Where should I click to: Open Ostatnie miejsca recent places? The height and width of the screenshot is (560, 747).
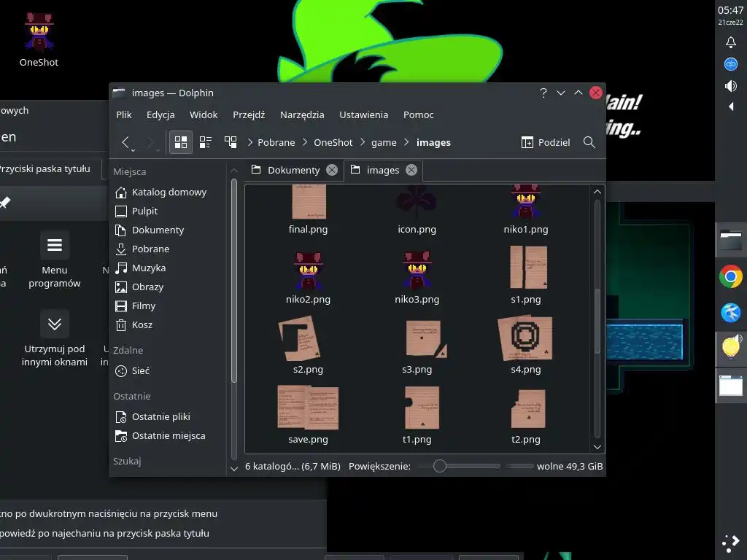click(169, 436)
